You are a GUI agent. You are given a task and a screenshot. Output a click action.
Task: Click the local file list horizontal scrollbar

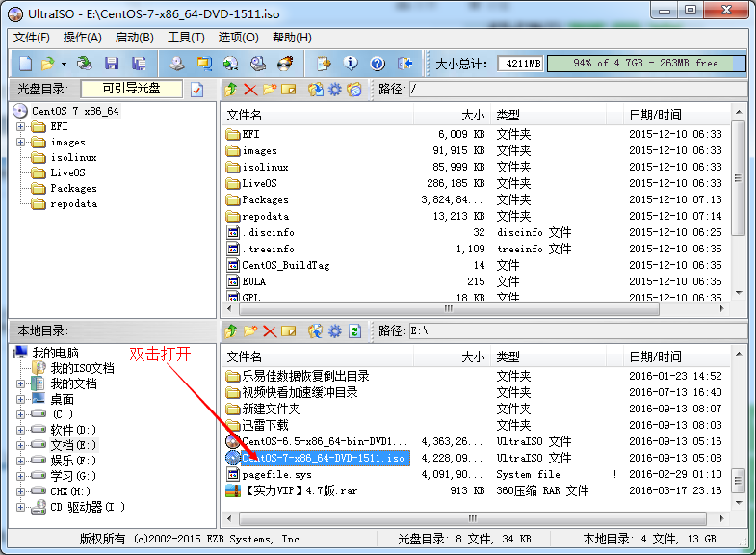click(x=474, y=518)
